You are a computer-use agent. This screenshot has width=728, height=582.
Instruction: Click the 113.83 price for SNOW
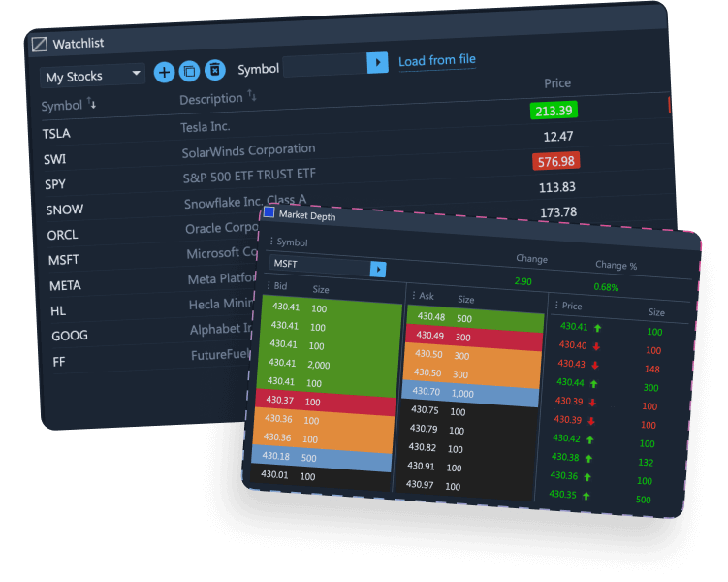[557, 187]
